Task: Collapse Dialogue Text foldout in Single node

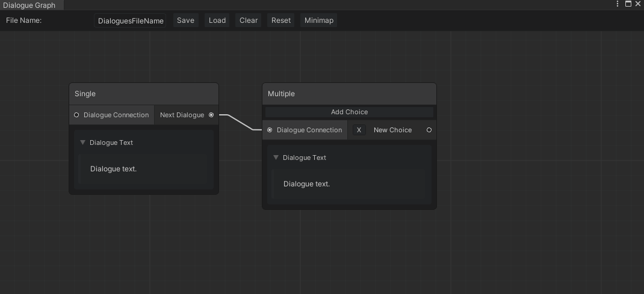Action: [83, 142]
